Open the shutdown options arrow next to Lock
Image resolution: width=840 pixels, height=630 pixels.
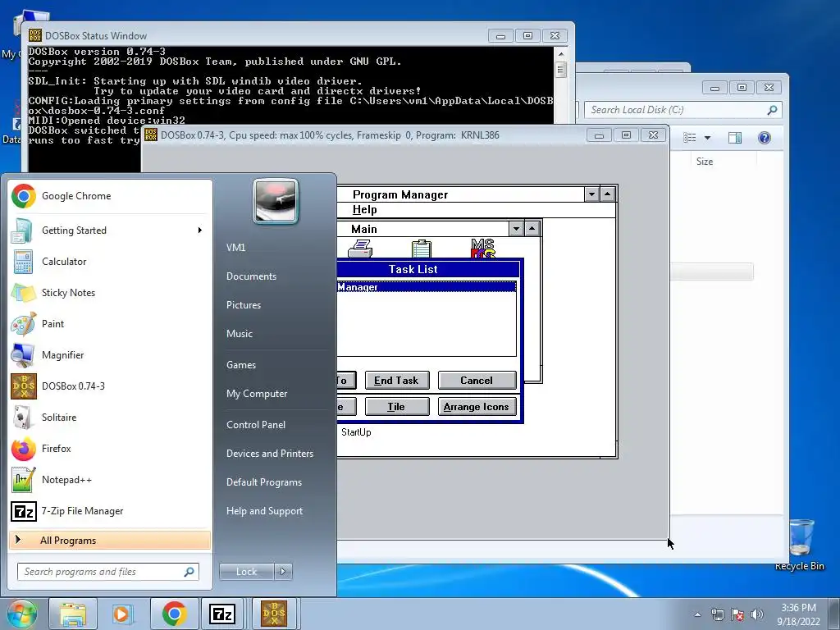coord(283,572)
